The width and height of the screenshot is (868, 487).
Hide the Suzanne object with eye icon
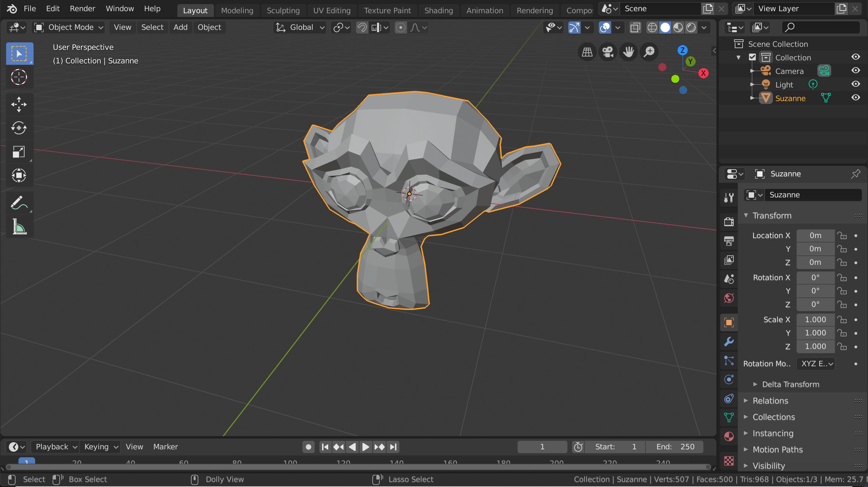pyautogui.click(x=856, y=98)
